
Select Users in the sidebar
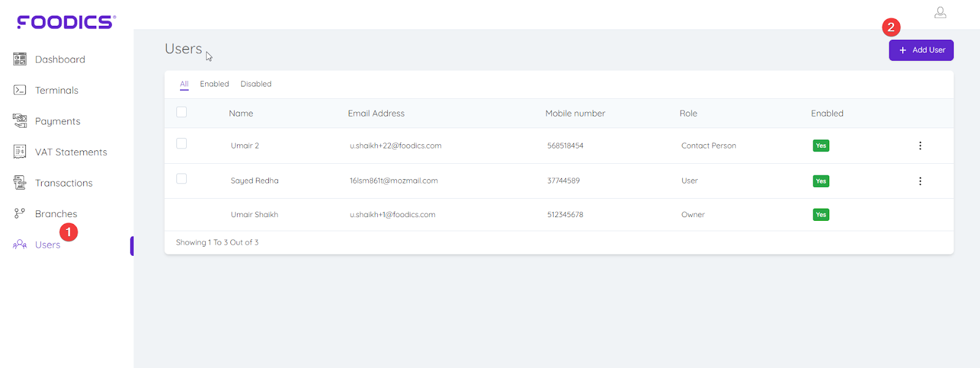pos(48,245)
